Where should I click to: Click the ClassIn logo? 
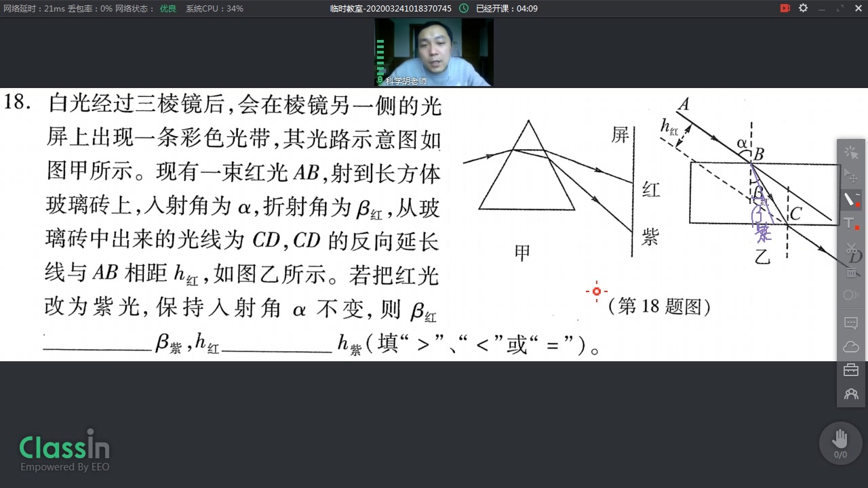64,450
